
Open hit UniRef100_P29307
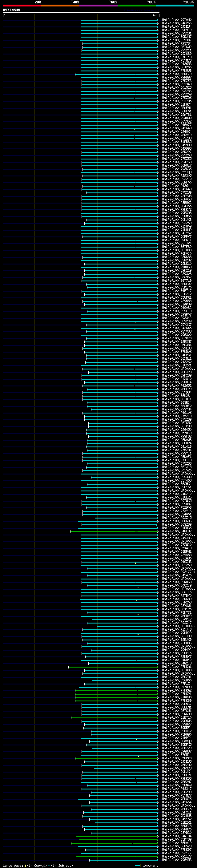point(176,40)
